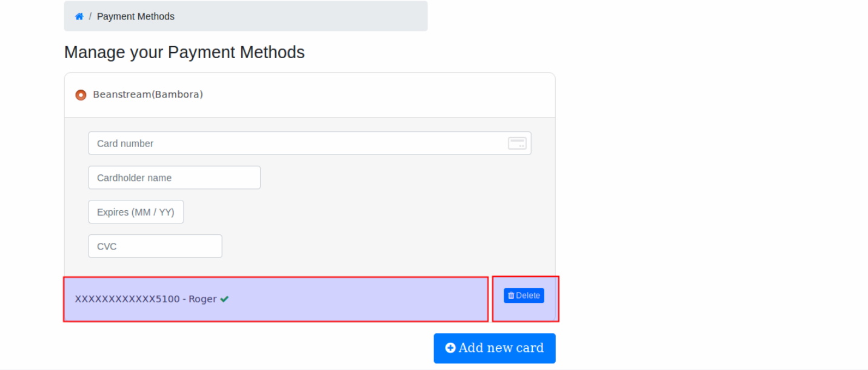Click into the Cardholder name field
Viewport: 868px width, 370px height.
click(x=174, y=178)
